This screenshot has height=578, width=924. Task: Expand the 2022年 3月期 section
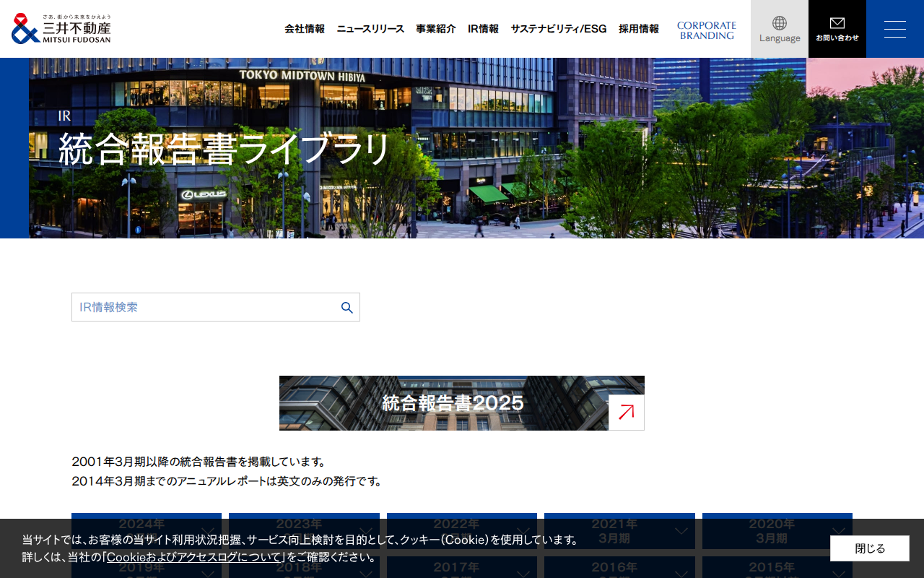click(x=462, y=531)
